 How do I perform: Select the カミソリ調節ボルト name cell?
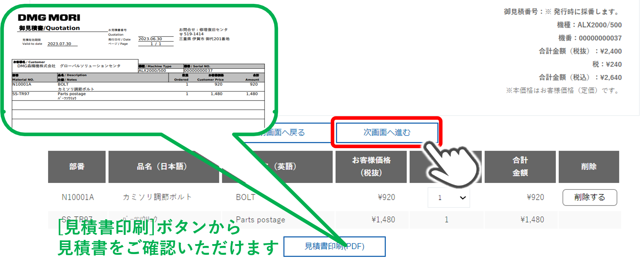[x=157, y=197]
